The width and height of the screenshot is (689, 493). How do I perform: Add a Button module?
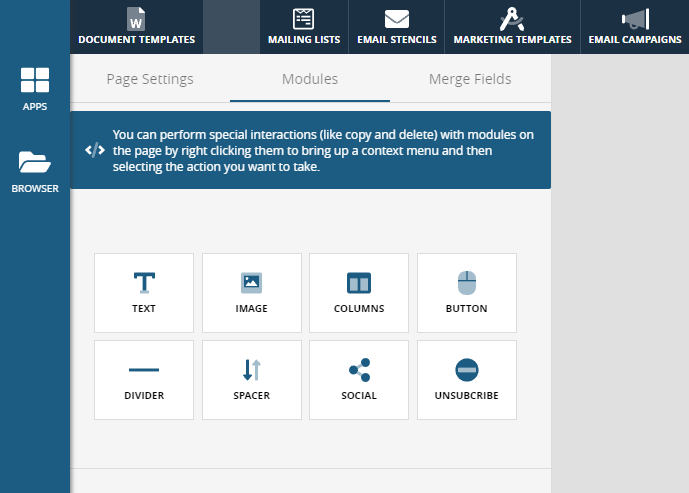(x=466, y=292)
